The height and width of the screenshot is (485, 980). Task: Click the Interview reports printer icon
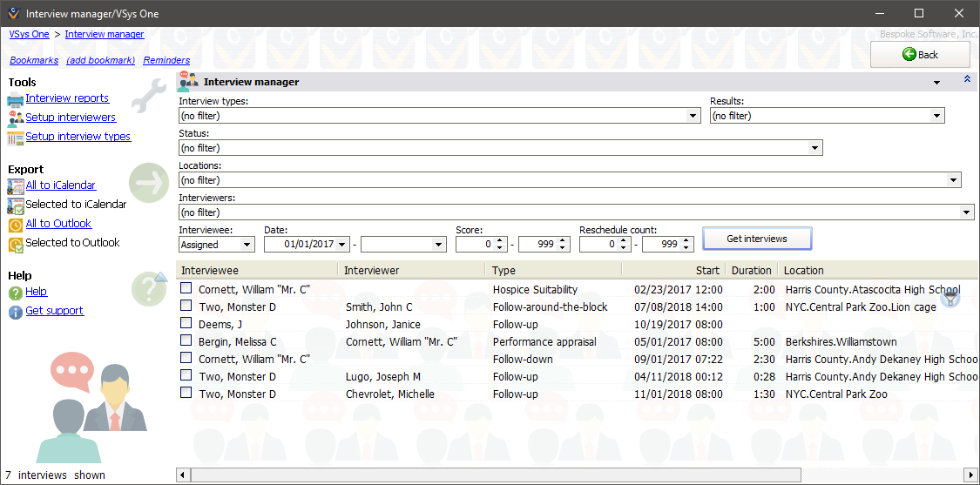click(16, 99)
